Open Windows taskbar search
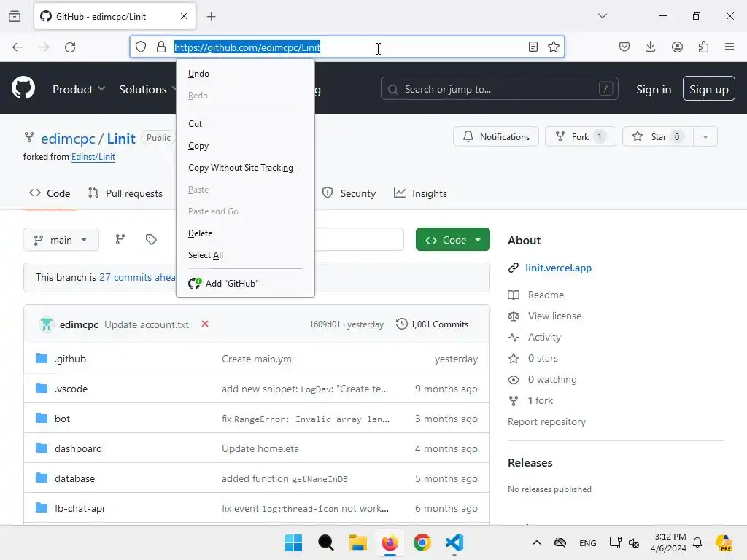747x560 pixels. pyautogui.click(x=326, y=542)
